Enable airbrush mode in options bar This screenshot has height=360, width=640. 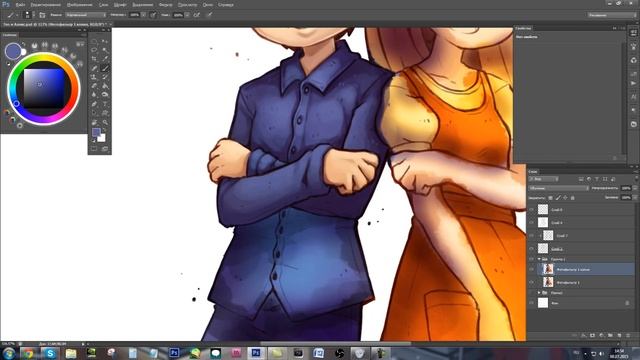coord(197,15)
